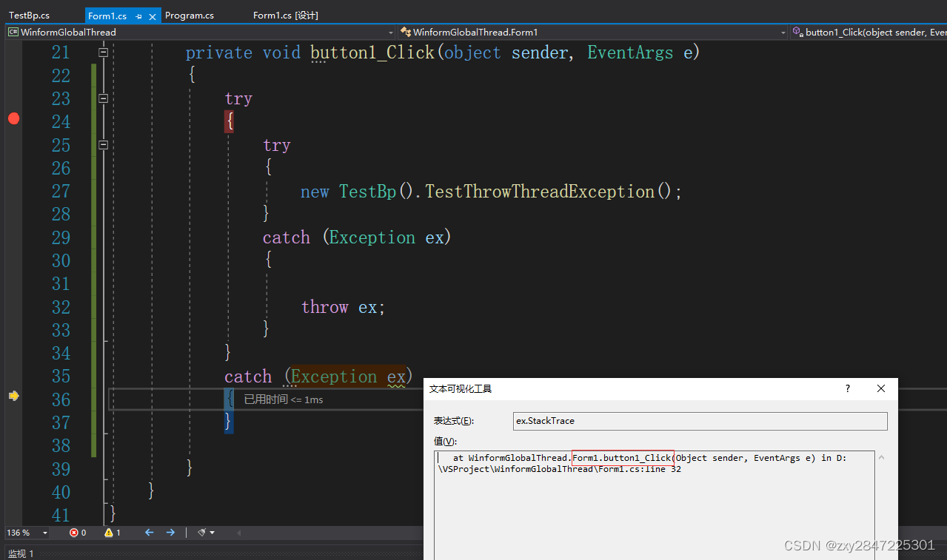
Task: Select the Form1.cs editor tab
Action: (108, 16)
